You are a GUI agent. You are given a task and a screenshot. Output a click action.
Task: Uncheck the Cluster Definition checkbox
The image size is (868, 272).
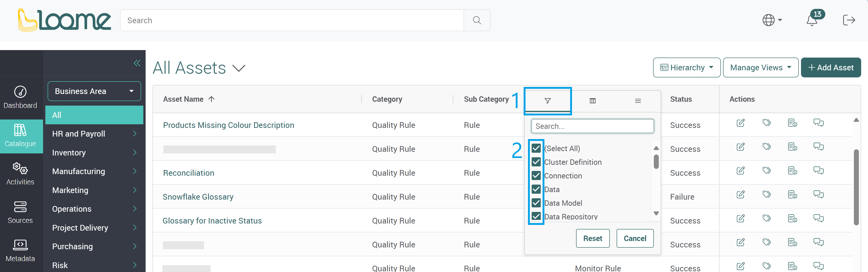536,162
